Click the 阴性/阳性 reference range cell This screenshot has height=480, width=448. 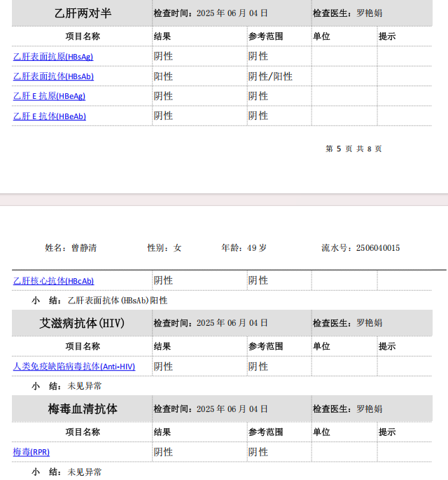point(270,76)
